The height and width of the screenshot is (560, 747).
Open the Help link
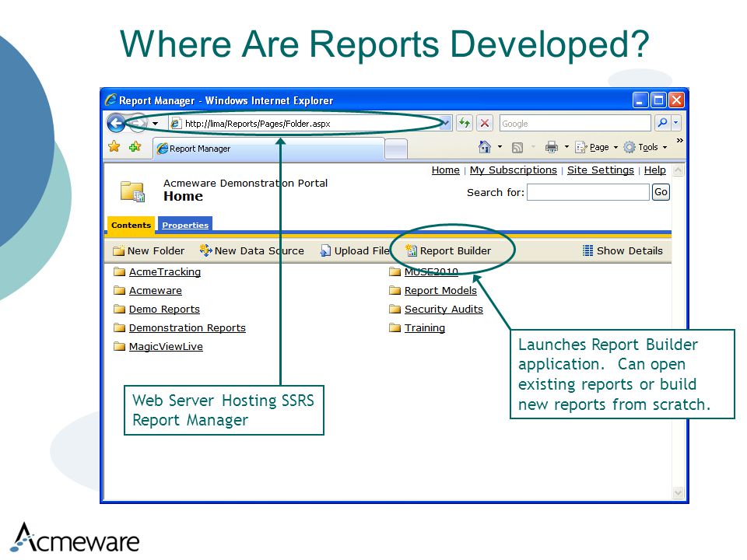[655, 170]
